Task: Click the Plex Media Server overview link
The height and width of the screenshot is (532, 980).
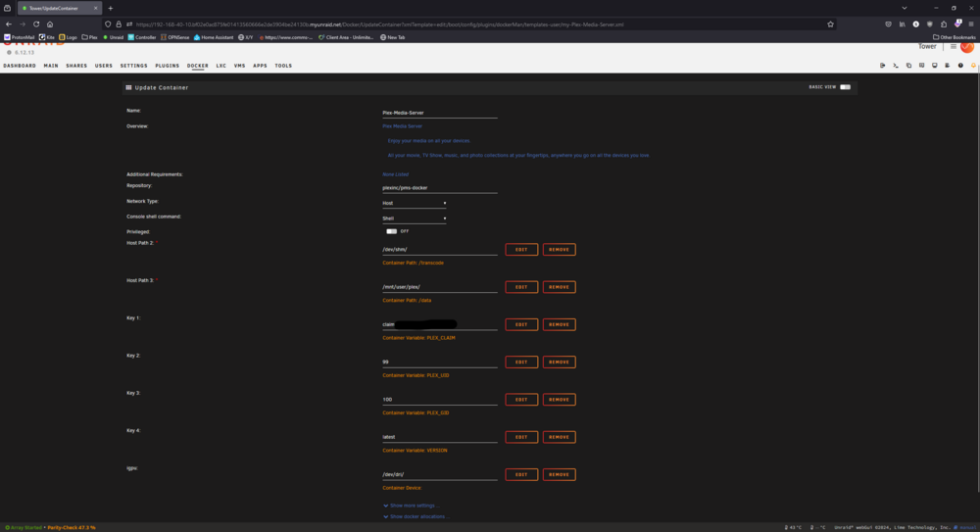Action: [x=402, y=126]
